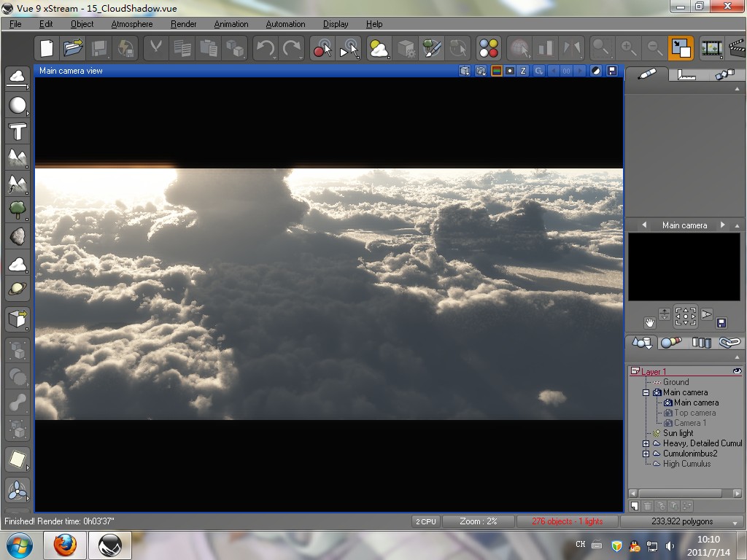
Task: Open the Atmosphere menu
Action: point(132,24)
